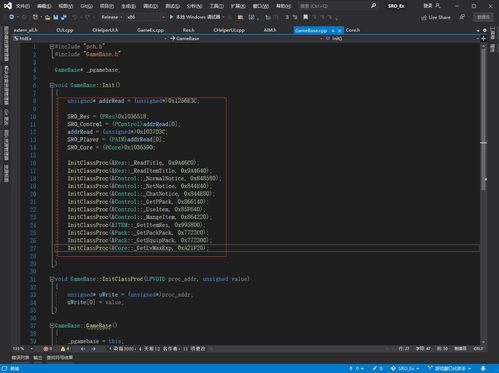Click the Save file icon in toolbar
This screenshot has width=499, height=373.
click(x=55, y=17)
